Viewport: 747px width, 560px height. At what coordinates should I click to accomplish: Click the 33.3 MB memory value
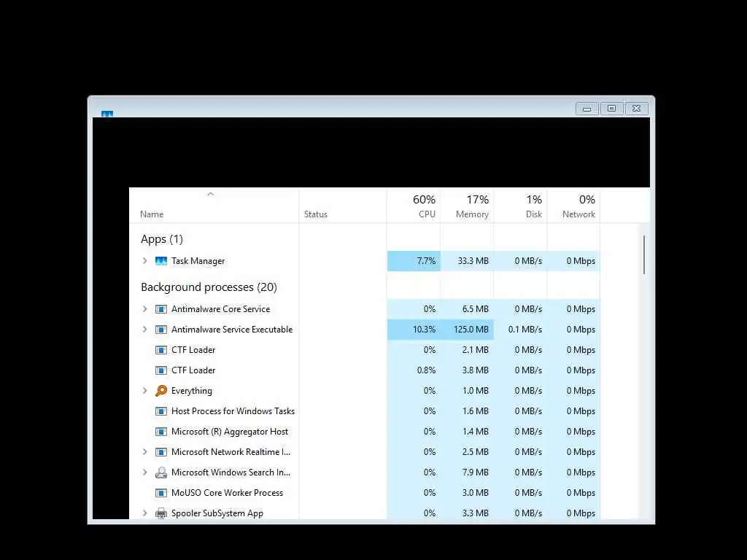[473, 261]
